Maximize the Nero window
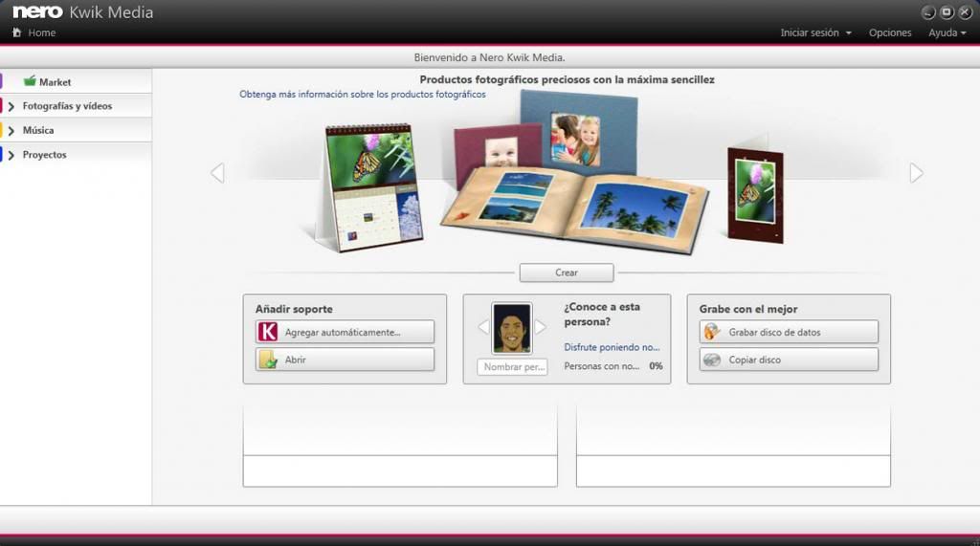This screenshot has height=546, width=980. tap(947, 12)
